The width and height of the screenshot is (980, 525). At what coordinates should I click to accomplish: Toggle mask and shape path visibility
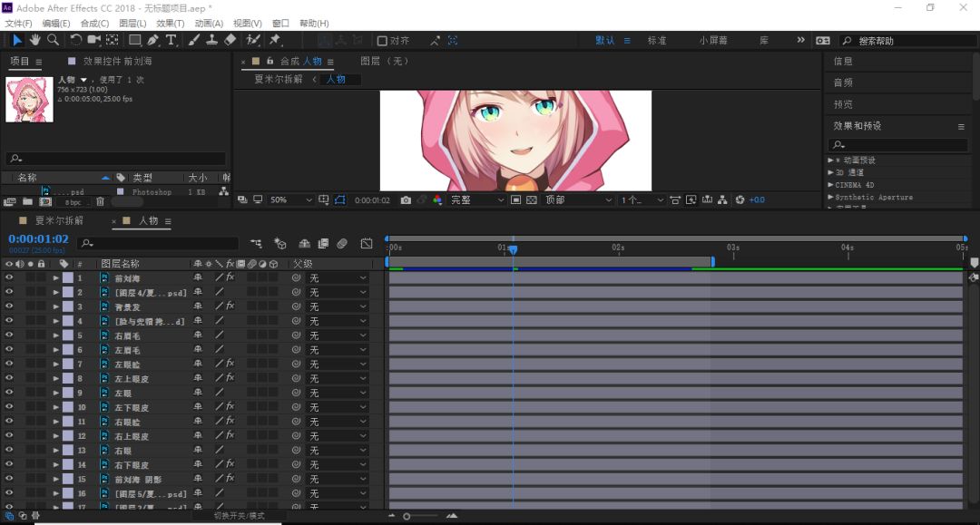click(340, 199)
